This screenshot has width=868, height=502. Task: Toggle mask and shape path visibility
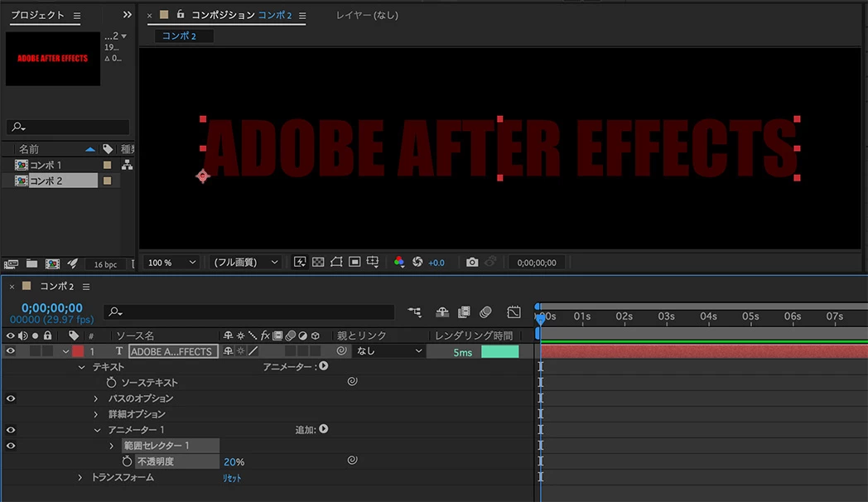pos(336,262)
